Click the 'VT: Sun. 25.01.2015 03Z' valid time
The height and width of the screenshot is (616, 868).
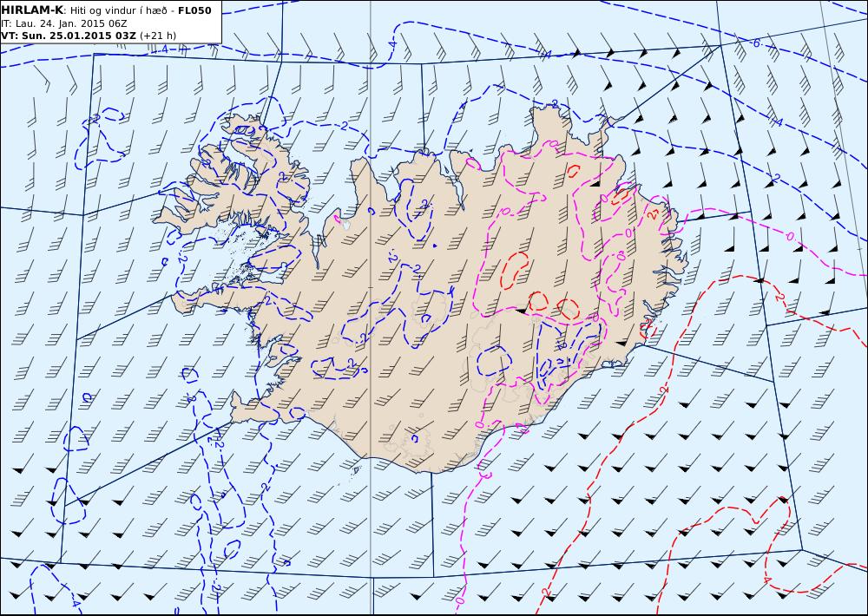coord(69,36)
